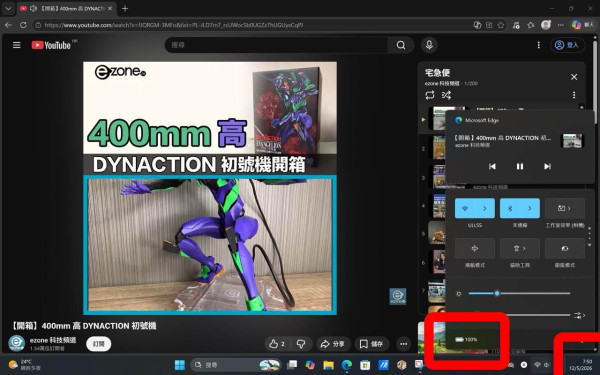Open Edge settings and more ellipsis

(x=561, y=25)
